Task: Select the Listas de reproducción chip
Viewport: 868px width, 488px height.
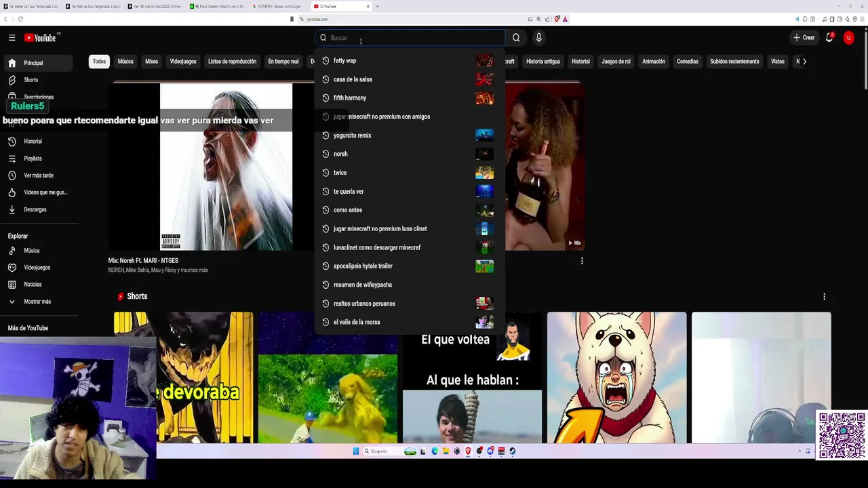Action: click(232, 62)
